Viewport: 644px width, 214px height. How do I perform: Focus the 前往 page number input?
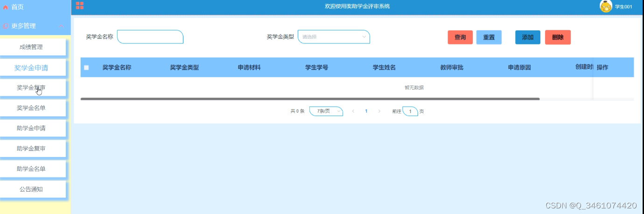(x=410, y=111)
